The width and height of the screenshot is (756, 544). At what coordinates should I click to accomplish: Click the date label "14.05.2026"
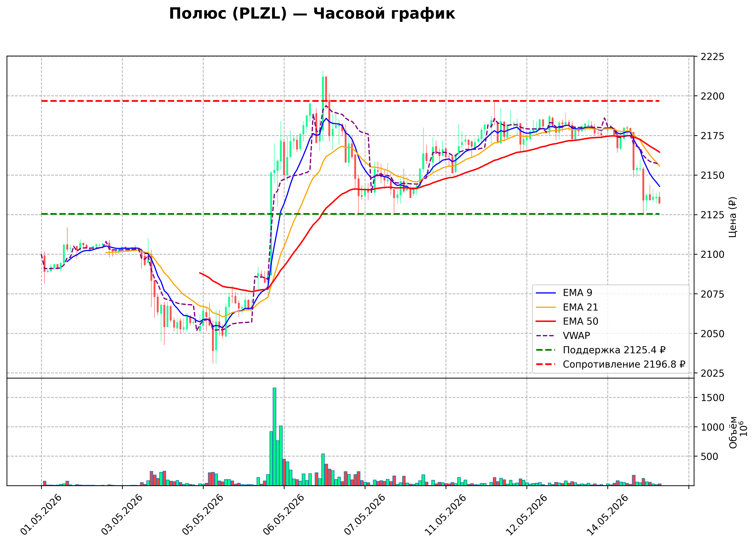[x=607, y=515]
